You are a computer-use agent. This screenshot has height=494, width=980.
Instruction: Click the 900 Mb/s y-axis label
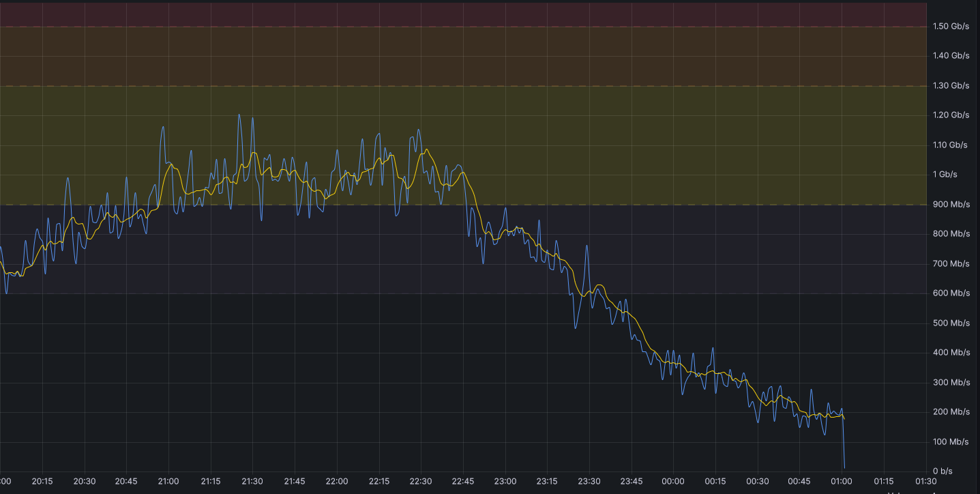pos(951,205)
